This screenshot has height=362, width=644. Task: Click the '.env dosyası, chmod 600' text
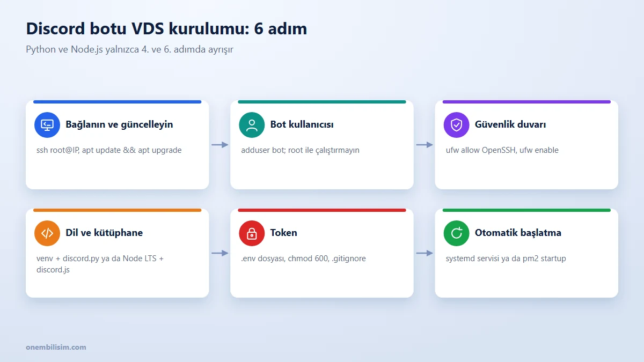(x=303, y=258)
